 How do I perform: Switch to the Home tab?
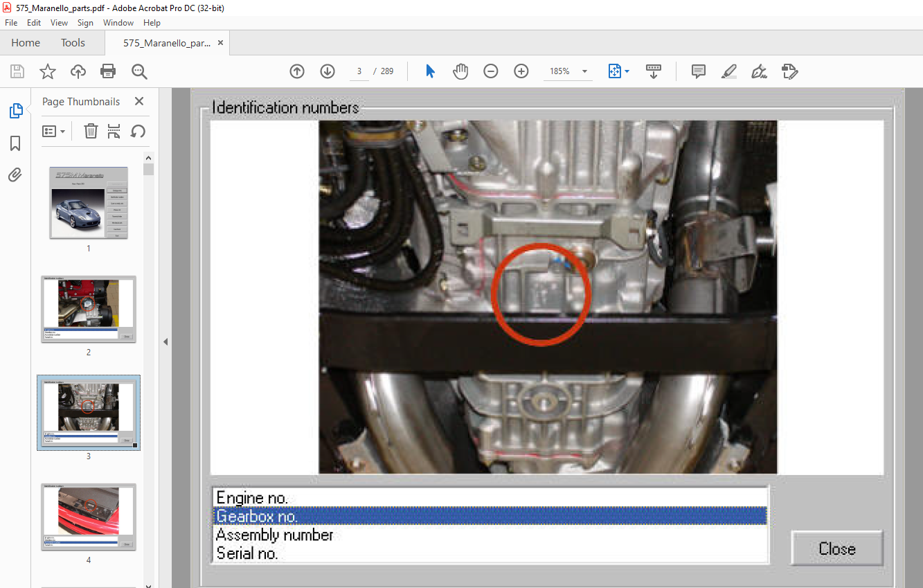[x=26, y=43]
